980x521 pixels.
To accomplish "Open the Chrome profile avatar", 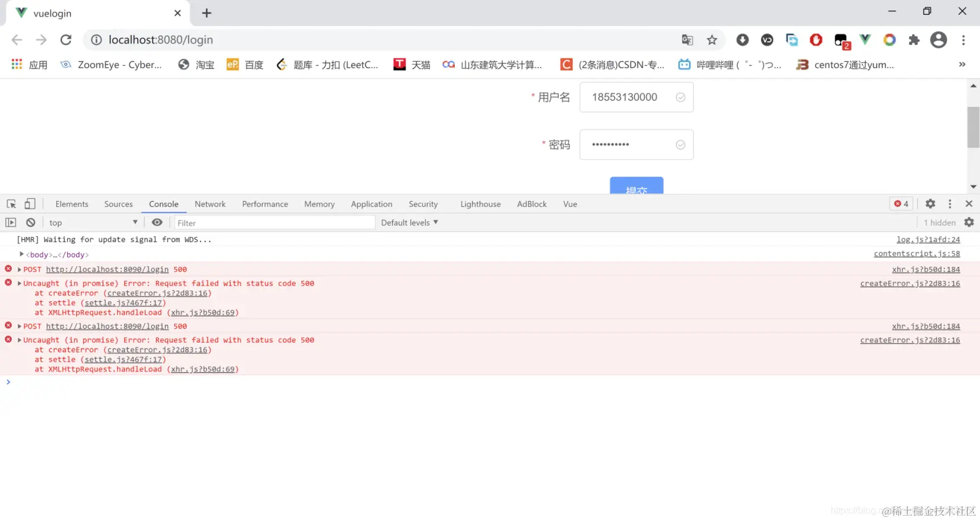I will [x=939, y=40].
